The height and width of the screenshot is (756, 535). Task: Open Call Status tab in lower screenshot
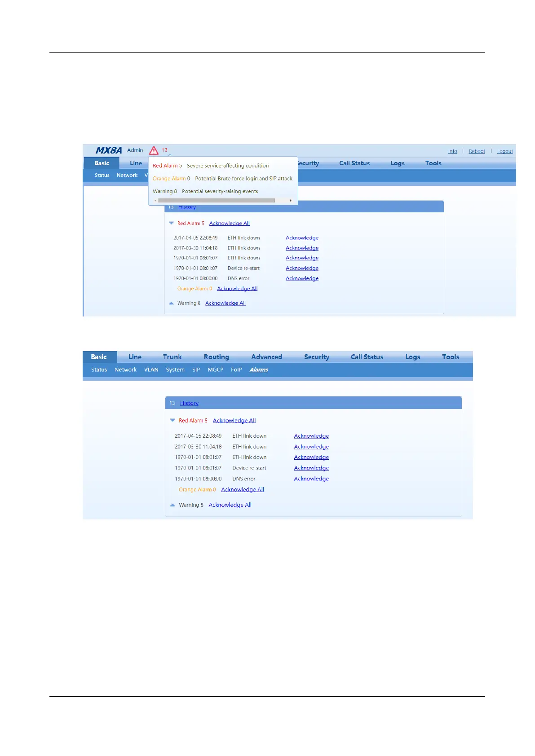(367, 357)
